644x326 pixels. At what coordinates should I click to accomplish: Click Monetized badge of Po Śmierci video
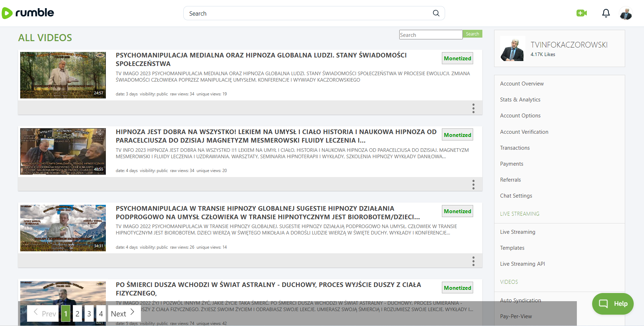click(458, 288)
